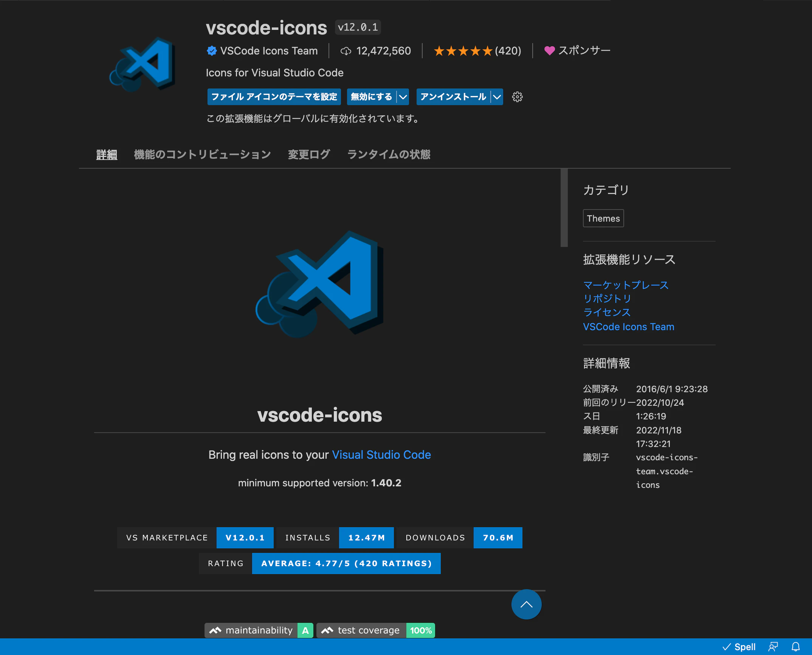Click the five-star rating icons
Image resolution: width=812 pixels, height=655 pixels.
point(463,51)
